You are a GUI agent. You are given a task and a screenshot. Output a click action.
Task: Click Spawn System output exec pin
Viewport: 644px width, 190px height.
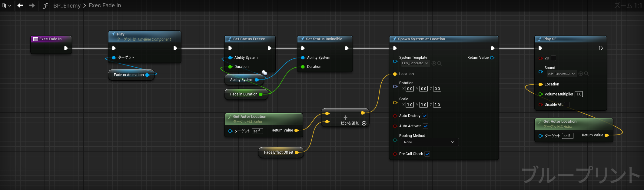click(x=493, y=48)
